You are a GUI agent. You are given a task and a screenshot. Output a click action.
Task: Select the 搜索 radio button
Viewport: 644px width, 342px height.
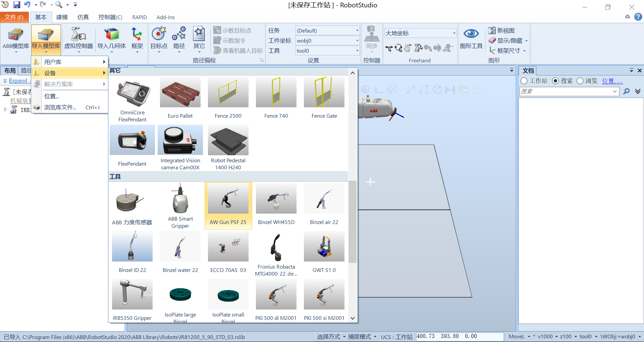pos(555,81)
